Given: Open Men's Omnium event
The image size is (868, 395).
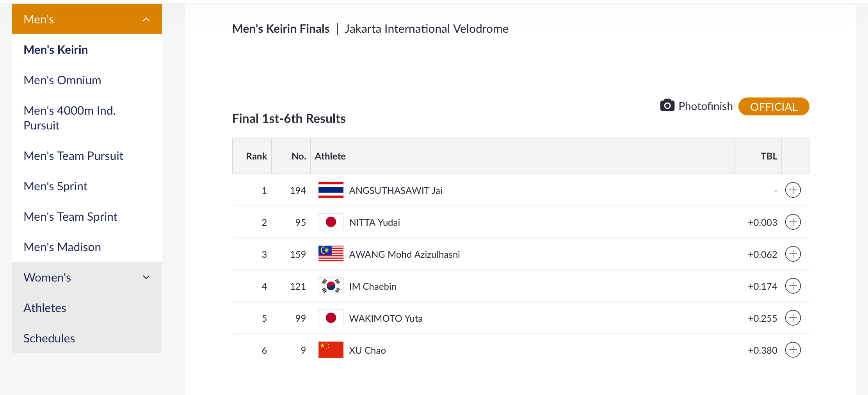Looking at the screenshot, I should point(62,80).
